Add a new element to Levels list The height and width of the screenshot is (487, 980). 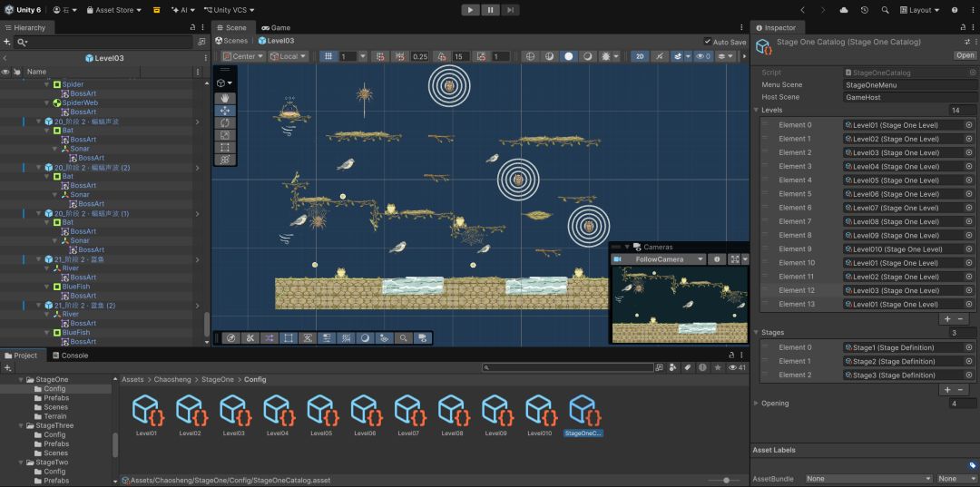click(x=947, y=318)
